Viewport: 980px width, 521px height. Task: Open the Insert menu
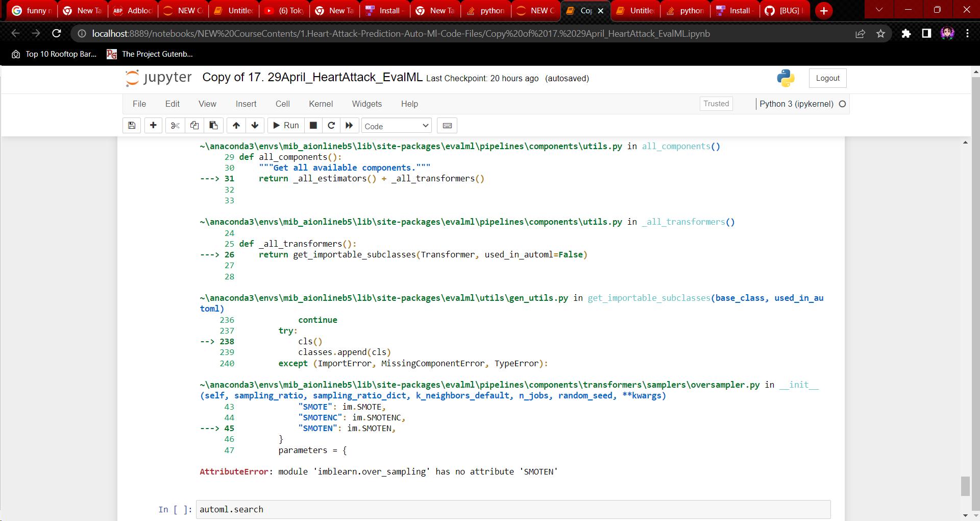click(x=246, y=104)
